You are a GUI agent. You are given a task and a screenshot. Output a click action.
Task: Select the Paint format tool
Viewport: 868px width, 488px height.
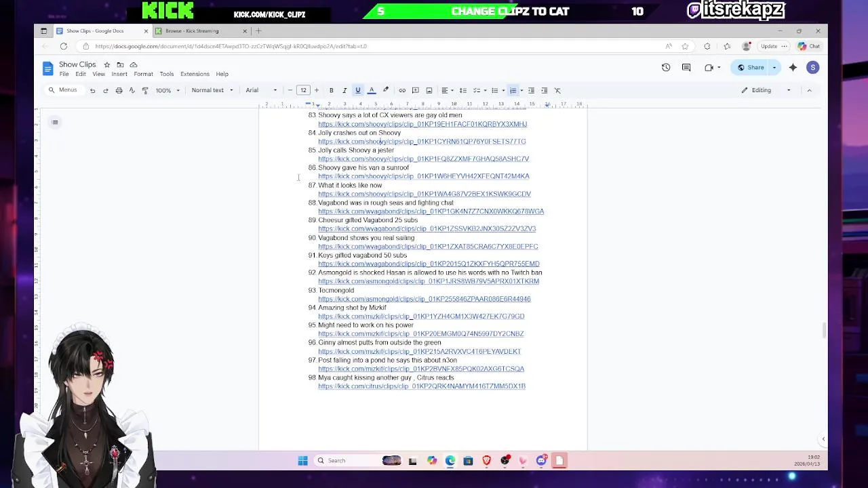point(145,90)
